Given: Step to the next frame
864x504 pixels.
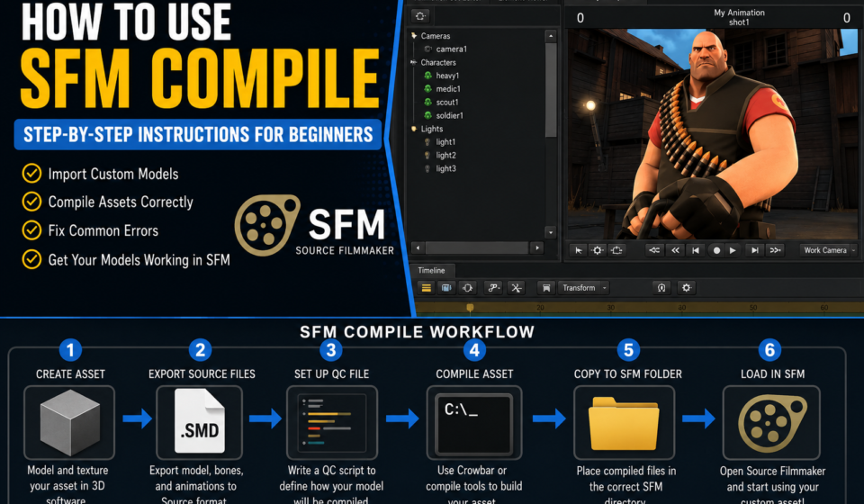Looking at the screenshot, I should click(x=754, y=250).
